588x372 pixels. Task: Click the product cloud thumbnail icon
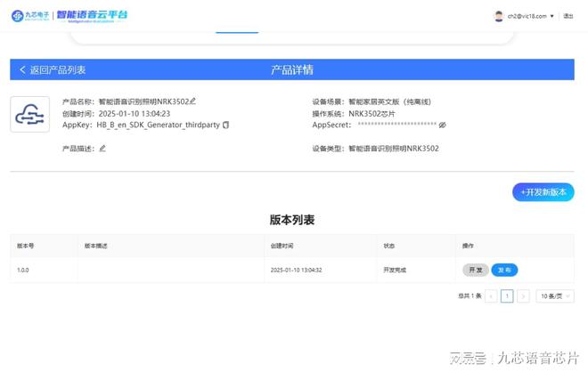pos(30,115)
